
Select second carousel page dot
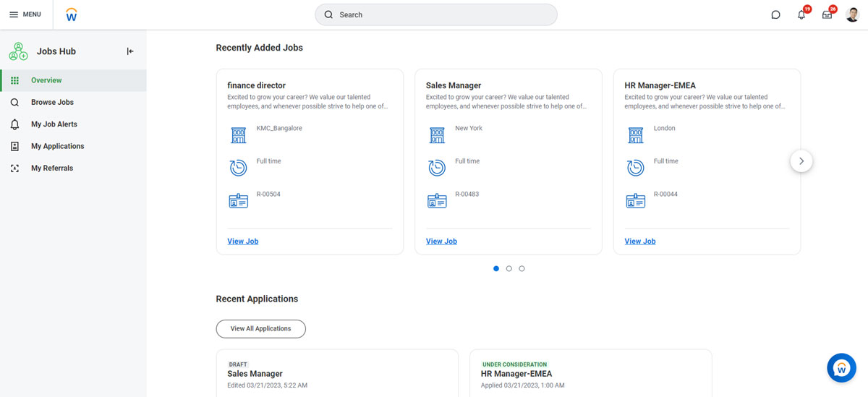coord(509,268)
